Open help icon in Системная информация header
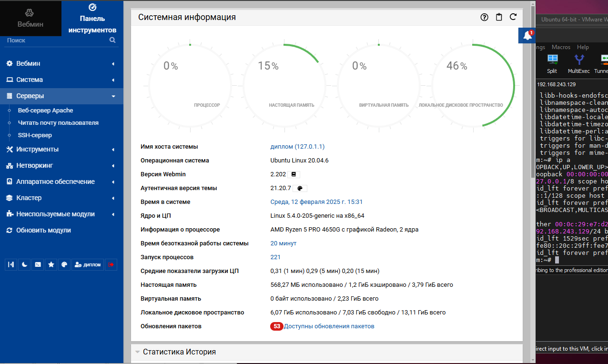Viewport: 608px width, 364px height. [x=485, y=17]
